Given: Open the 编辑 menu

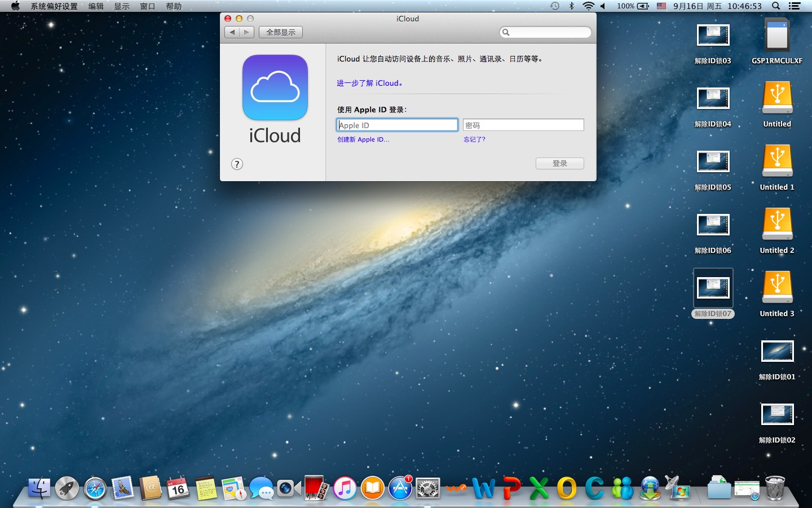Looking at the screenshot, I should 96,6.
